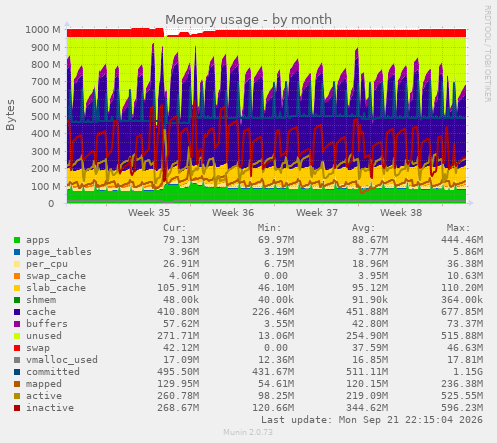497x443 pixels.
Task: Click the 'per_cpu' legend label
Action: pyautogui.click(x=47, y=264)
